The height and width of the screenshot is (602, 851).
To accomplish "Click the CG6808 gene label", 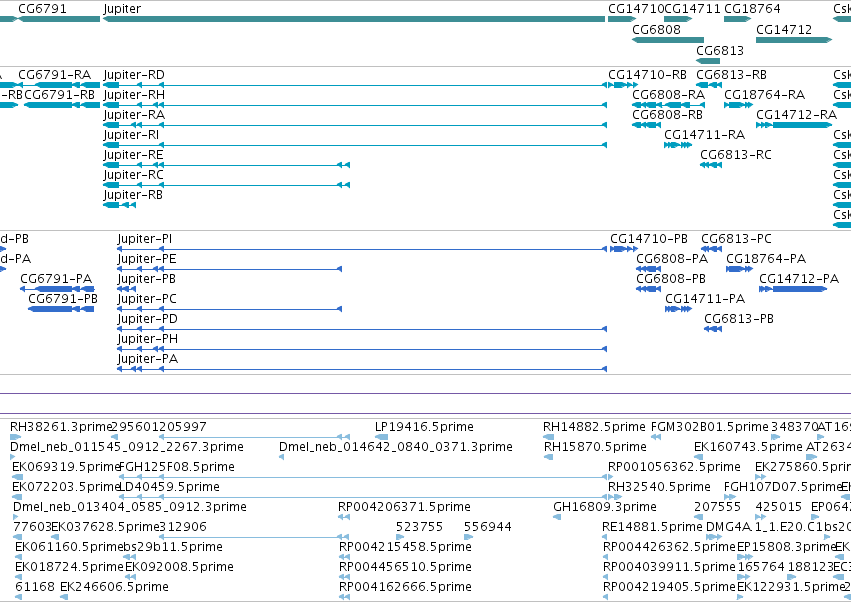I will coord(656,29).
